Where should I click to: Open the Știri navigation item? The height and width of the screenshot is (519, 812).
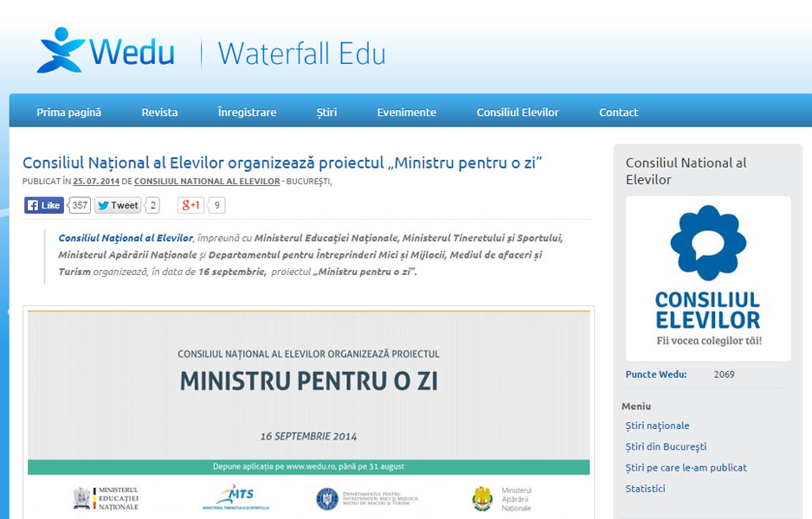pyautogui.click(x=326, y=112)
